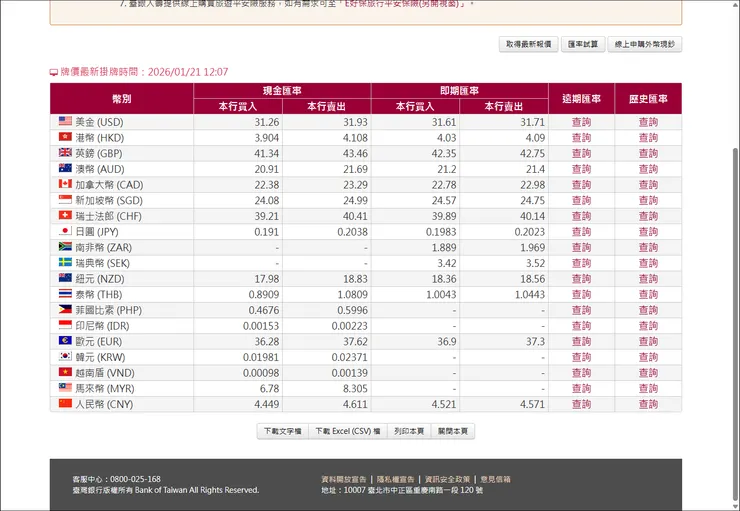Click 下載 Excel (CSV) 檔 button

click(x=348, y=431)
